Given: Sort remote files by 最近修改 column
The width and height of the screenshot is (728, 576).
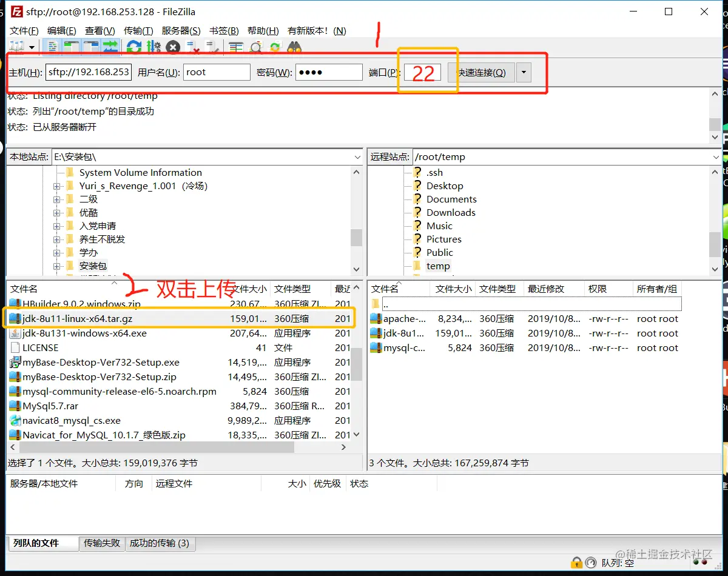Looking at the screenshot, I should tap(553, 289).
